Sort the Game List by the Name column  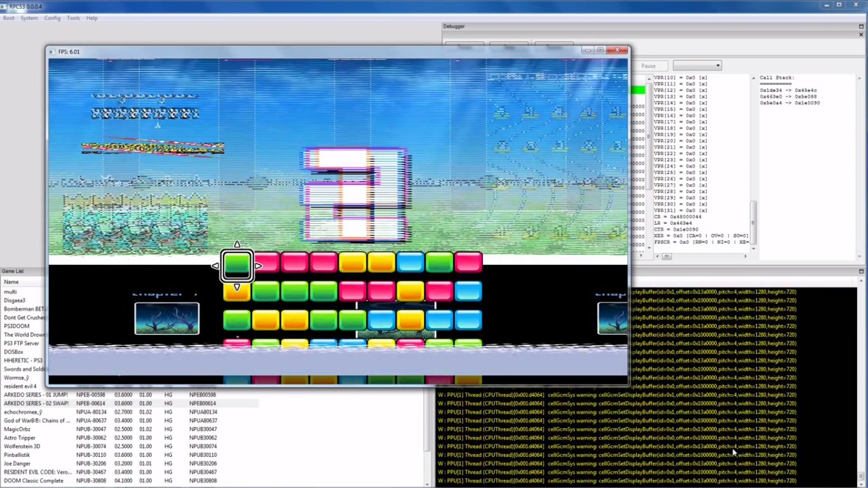tap(23, 281)
